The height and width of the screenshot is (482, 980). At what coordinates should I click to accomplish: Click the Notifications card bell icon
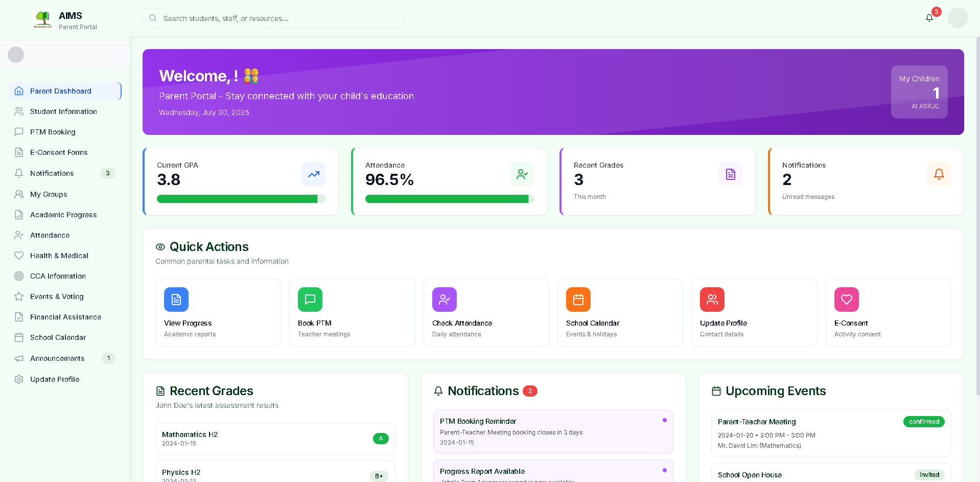[939, 174]
